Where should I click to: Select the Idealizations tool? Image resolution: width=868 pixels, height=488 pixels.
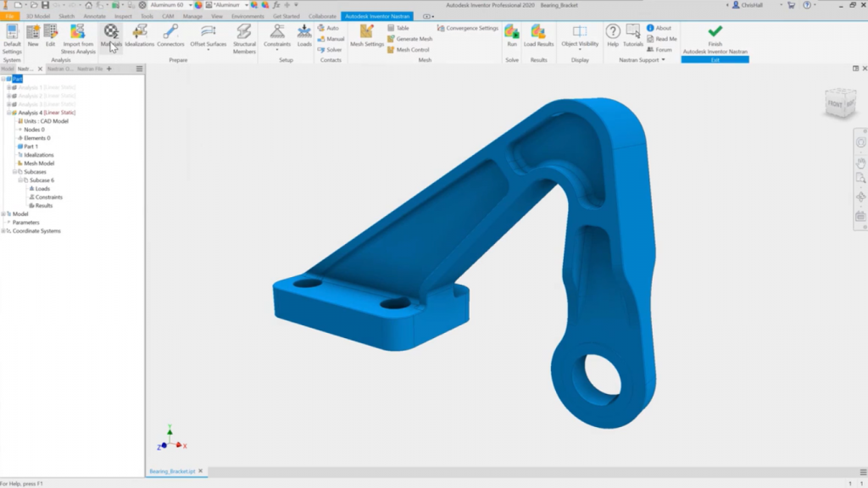(x=138, y=36)
